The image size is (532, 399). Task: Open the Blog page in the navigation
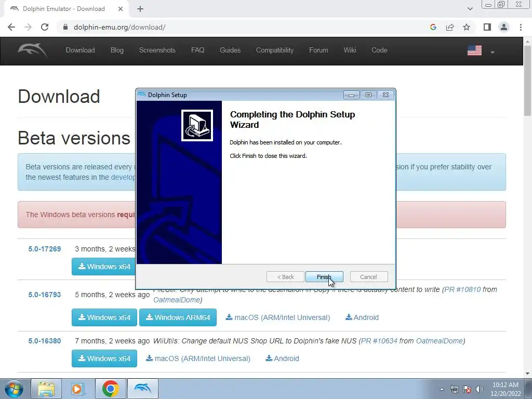117,50
